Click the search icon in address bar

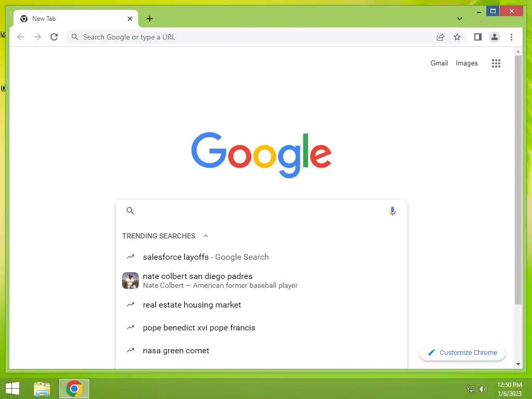tap(75, 37)
